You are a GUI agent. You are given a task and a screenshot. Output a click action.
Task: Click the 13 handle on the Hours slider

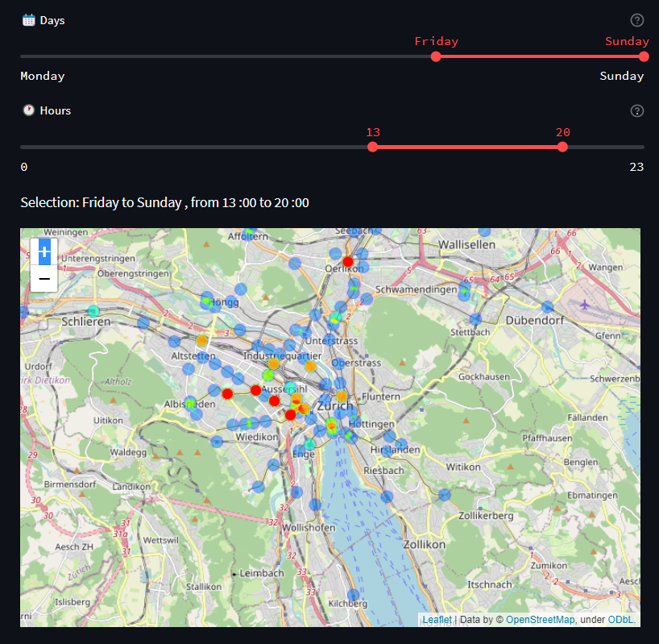coord(372,147)
